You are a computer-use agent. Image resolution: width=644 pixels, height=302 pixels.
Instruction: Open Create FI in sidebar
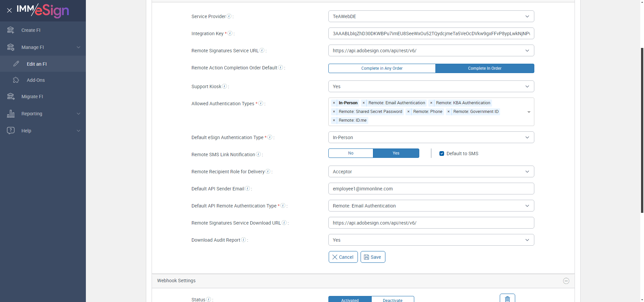point(43,30)
